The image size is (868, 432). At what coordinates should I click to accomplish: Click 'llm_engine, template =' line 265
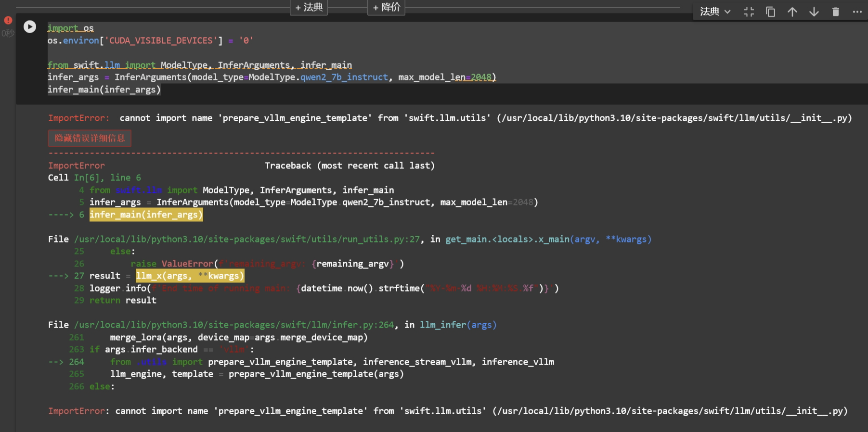click(236, 374)
